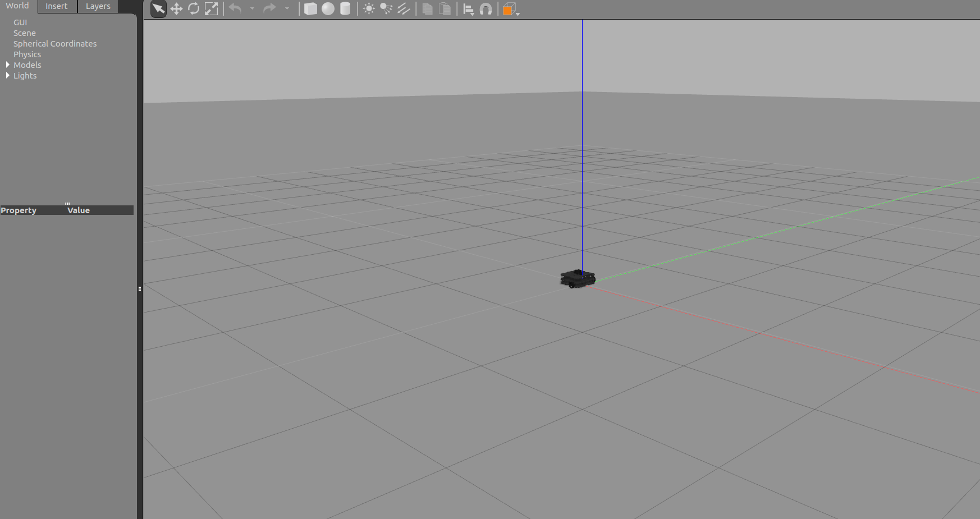The height and width of the screenshot is (519, 980).
Task: Add a point light to the scene
Action: [369, 9]
